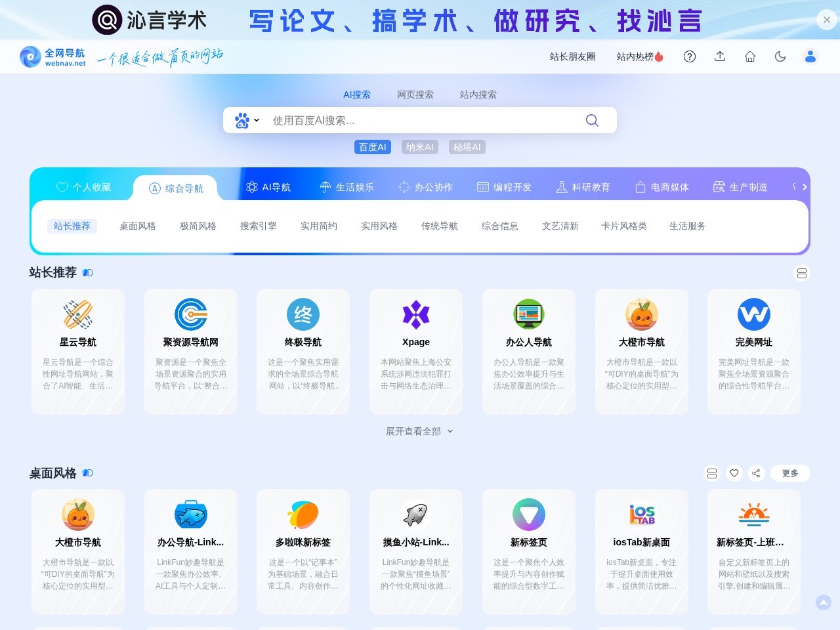Open the 办公人导航 site icon
Image resolution: width=840 pixels, height=630 pixels.
tap(529, 314)
